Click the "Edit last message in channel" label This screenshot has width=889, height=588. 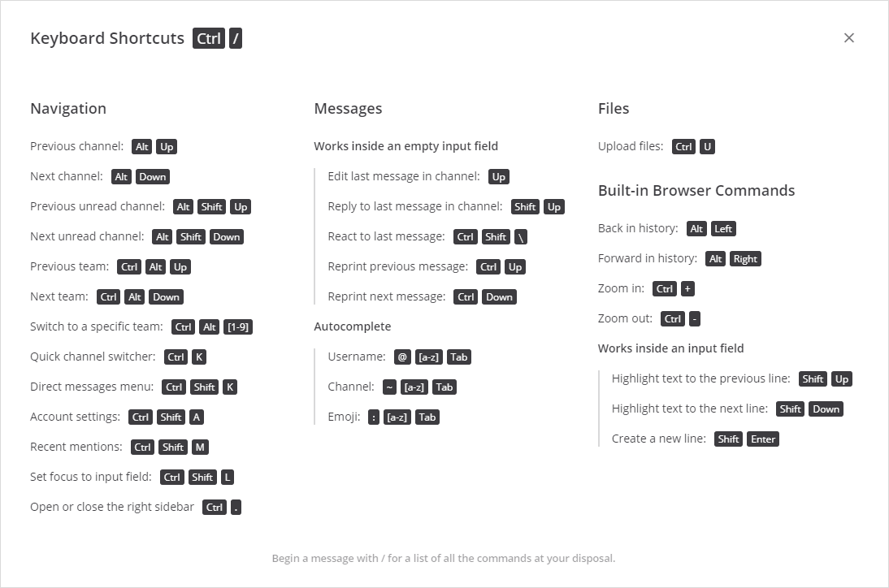(404, 176)
